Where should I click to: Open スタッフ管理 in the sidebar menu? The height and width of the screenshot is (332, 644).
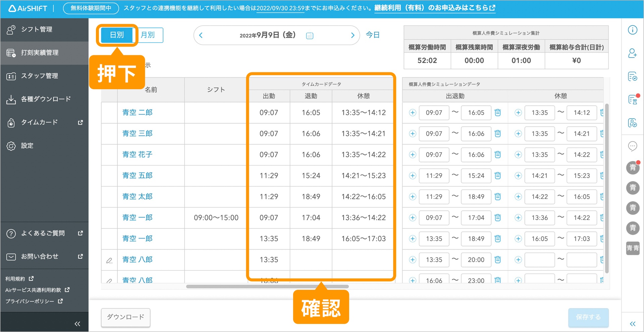tap(40, 76)
